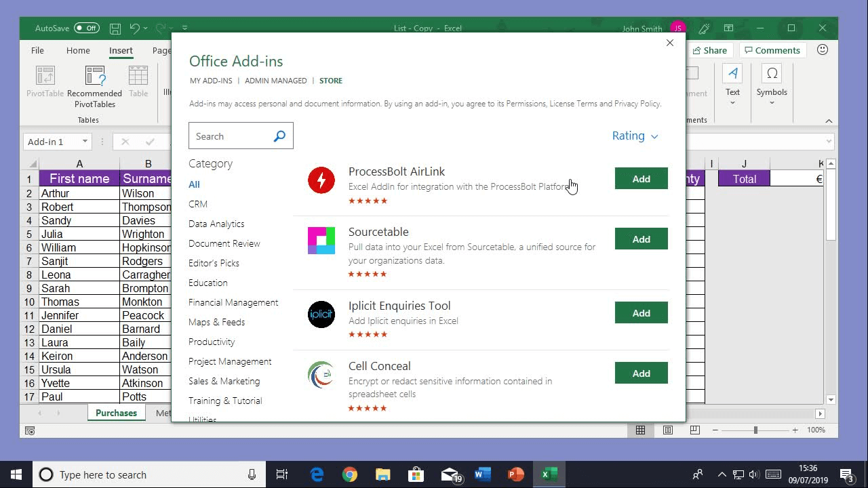Click the Share button
Screen dimensions: 868x488
pos(710,49)
